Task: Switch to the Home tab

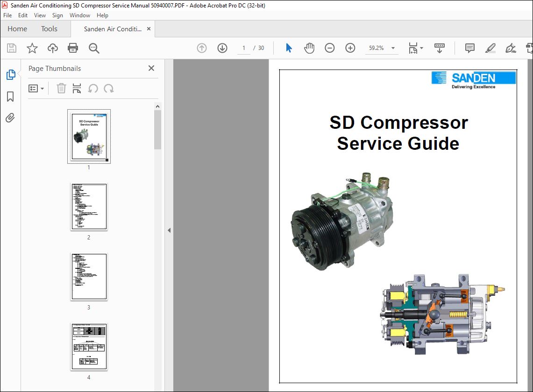Action: coord(17,29)
